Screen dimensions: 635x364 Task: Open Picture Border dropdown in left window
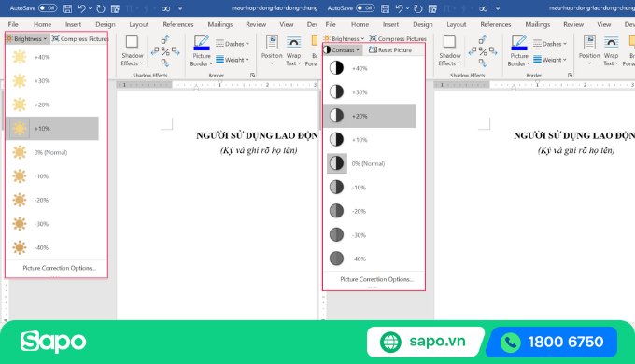point(202,51)
